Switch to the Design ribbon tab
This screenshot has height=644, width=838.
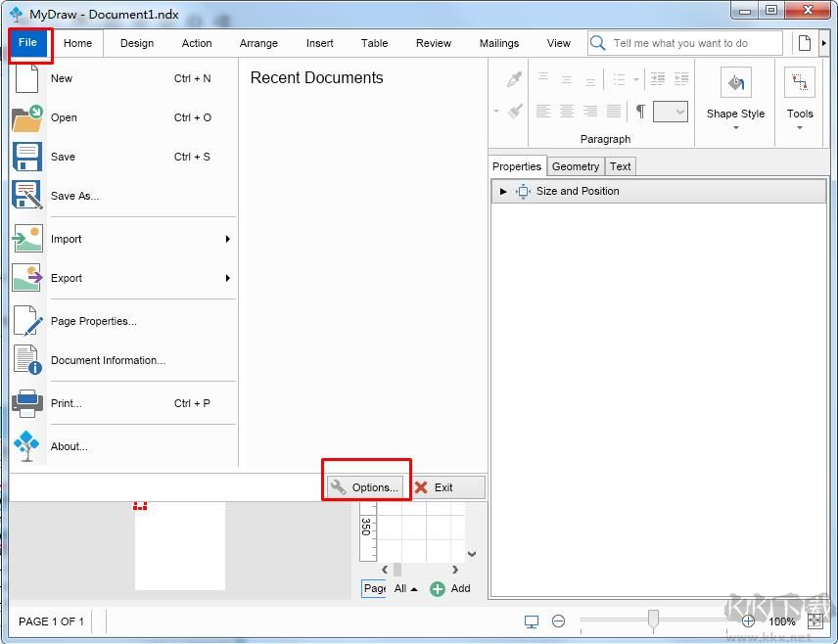point(137,43)
